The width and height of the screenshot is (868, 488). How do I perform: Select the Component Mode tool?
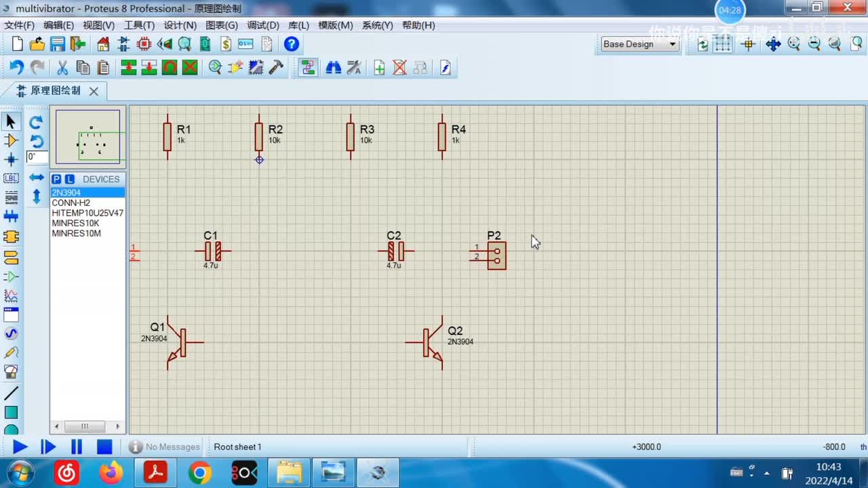11,140
